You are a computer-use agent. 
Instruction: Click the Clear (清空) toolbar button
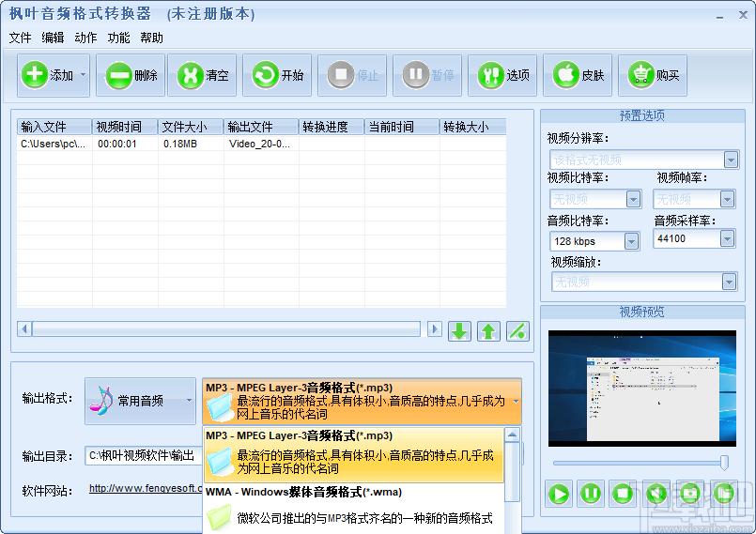click(202, 76)
